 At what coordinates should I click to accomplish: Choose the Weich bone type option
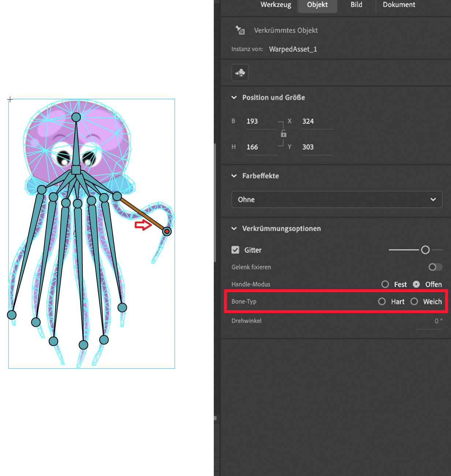pyautogui.click(x=414, y=301)
